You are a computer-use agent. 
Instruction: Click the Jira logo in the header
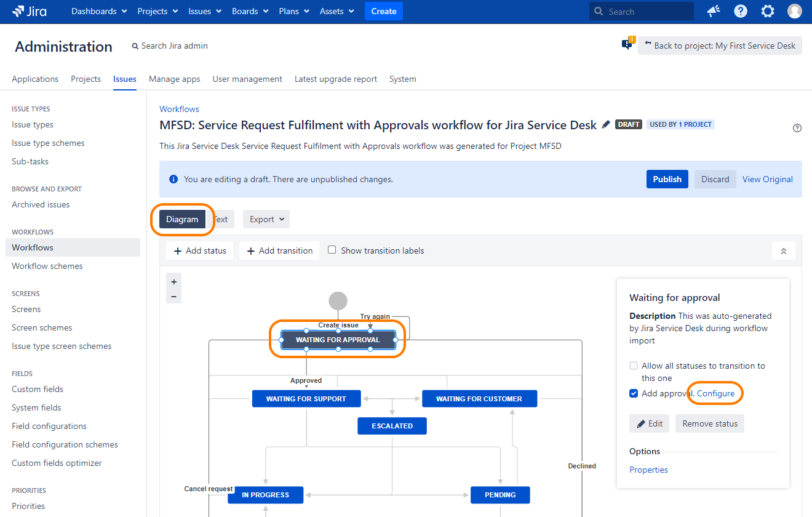(30, 11)
